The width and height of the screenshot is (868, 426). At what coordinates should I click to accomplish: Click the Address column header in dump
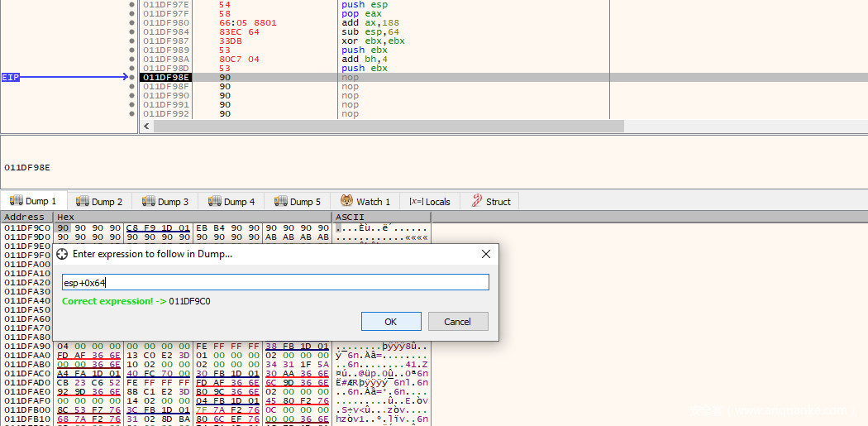[25, 217]
